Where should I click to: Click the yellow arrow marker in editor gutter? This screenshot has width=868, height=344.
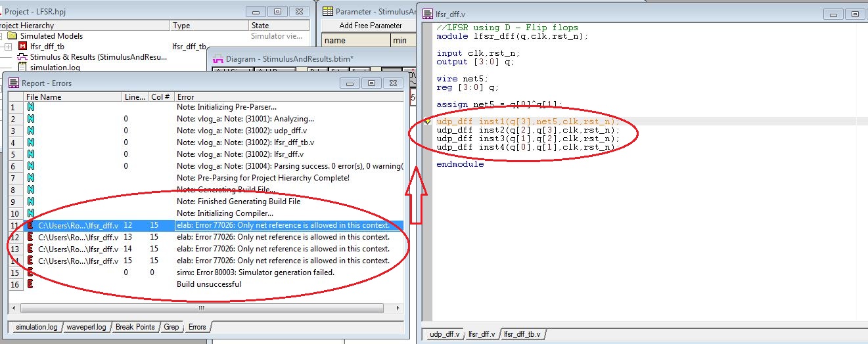[x=427, y=121]
